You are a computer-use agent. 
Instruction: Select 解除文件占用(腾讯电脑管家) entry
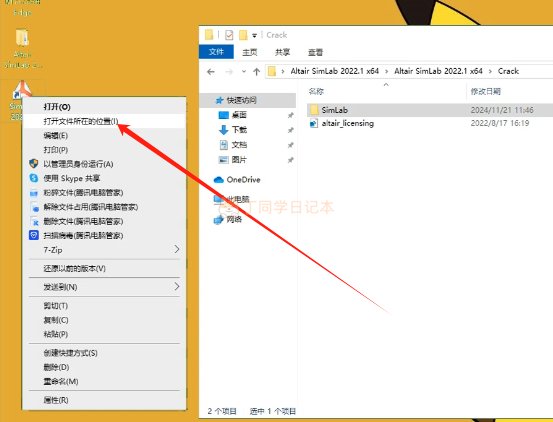[x=104, y=207]
